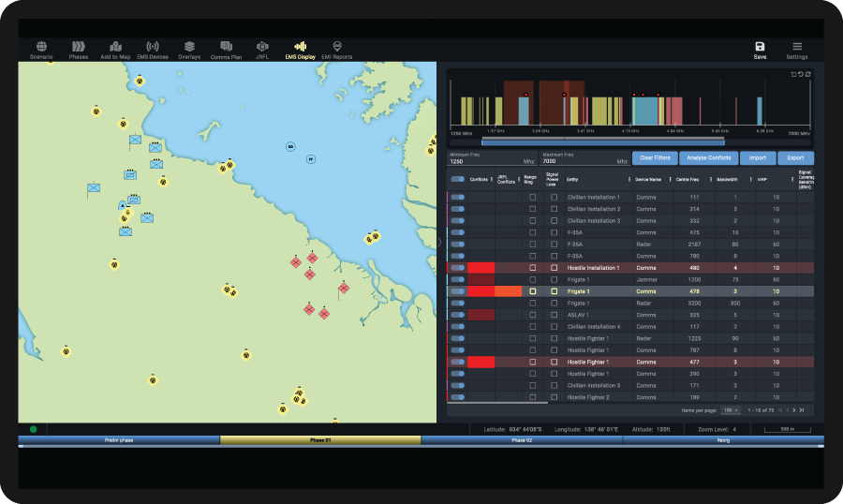Toggle the header switch for all rows
This screenshot has width=843, height=504.
[457, 179]
